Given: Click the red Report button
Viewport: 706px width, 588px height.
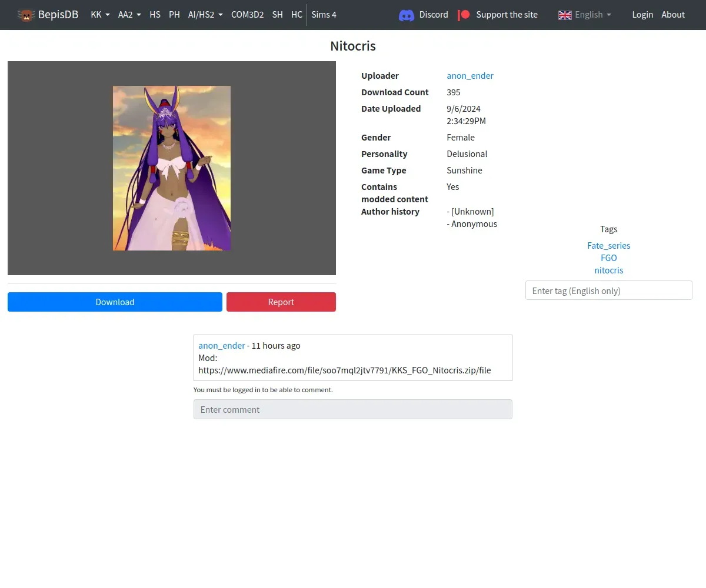Looking at the screenshot, I should 281,302.
